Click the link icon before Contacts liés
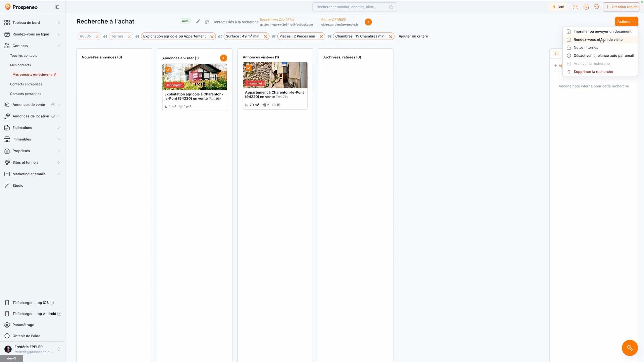 (207, 22)
